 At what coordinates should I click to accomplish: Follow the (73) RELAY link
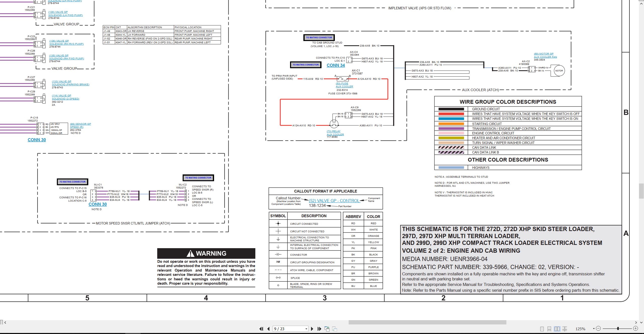coord(334,131)
